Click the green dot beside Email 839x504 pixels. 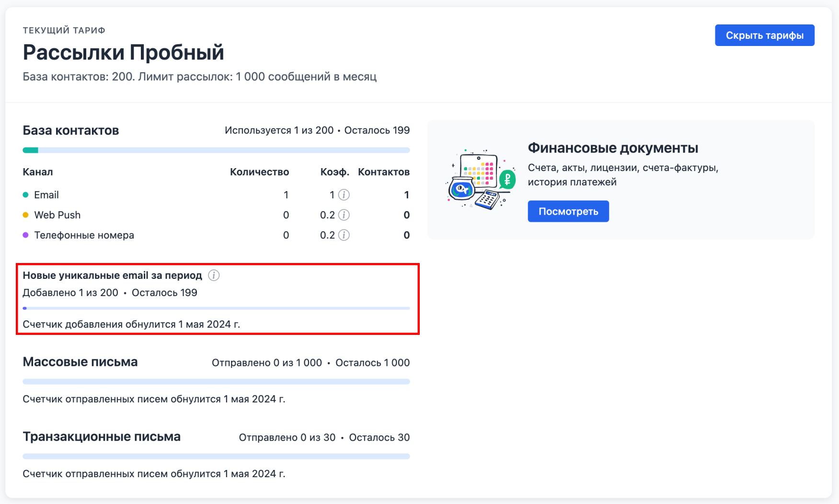click(x=26, y=195)
